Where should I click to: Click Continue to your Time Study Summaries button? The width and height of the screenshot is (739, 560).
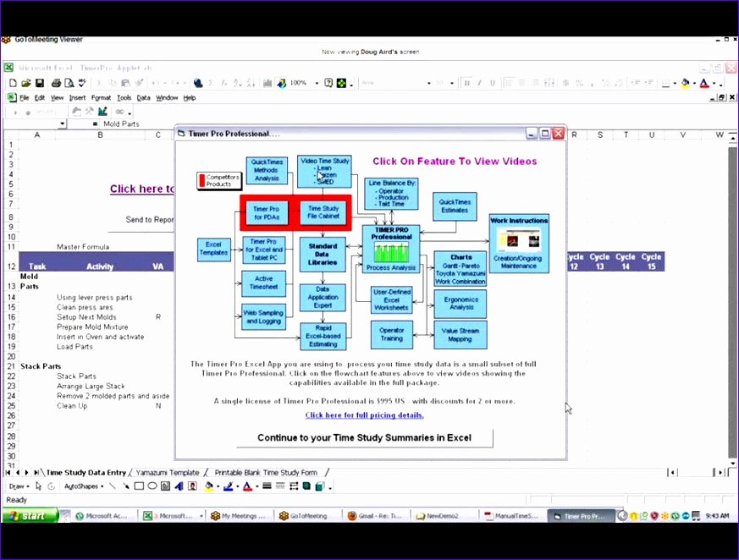[364, 437]
